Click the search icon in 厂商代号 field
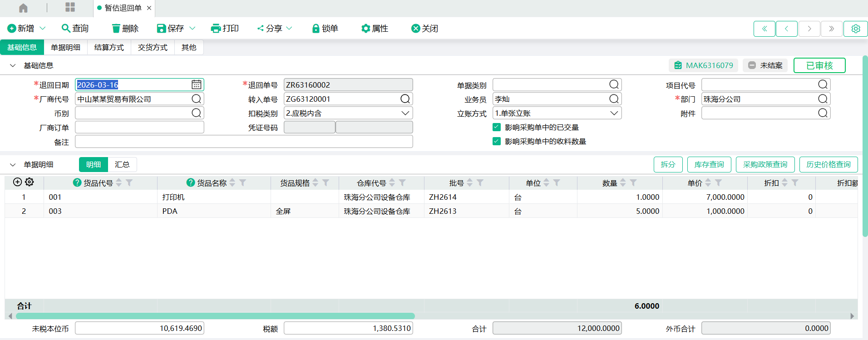868x340 pixels. (x=196, y=99)
